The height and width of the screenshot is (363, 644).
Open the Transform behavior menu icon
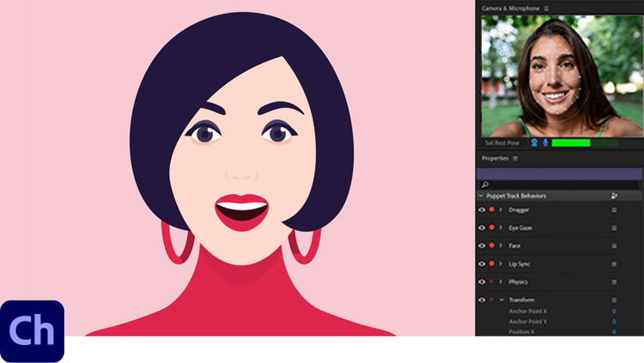(x=614, y=300)
